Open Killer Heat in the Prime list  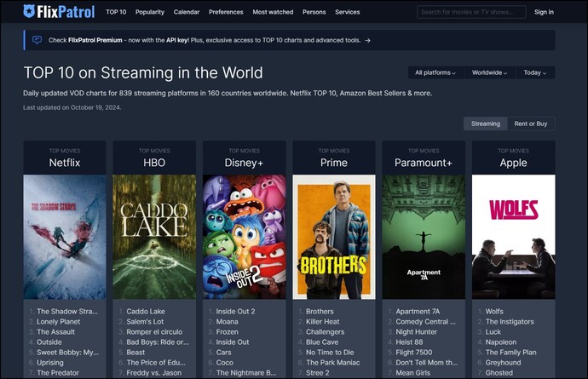point(322,322)
